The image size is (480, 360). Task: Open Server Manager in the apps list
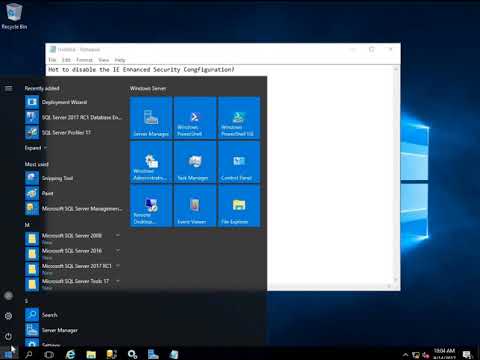[74, 330]
